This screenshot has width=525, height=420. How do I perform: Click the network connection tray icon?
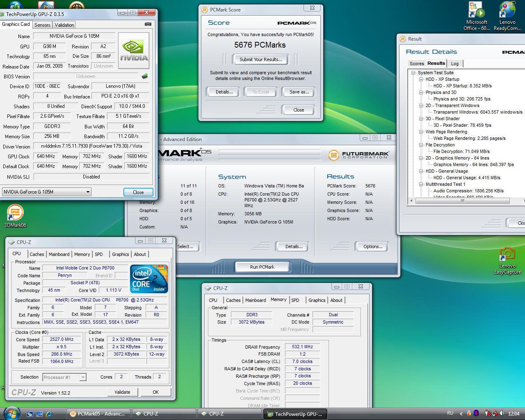pos(495,413)
